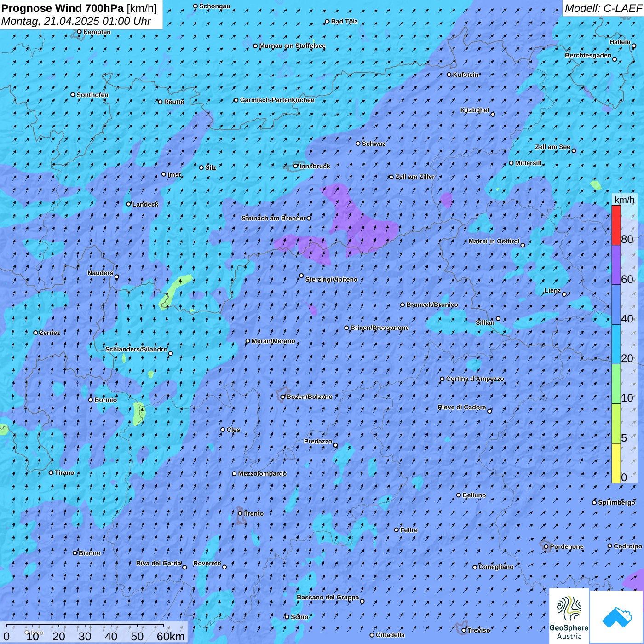
Task: Click the Pordenone city label
Action: (567, 547)
